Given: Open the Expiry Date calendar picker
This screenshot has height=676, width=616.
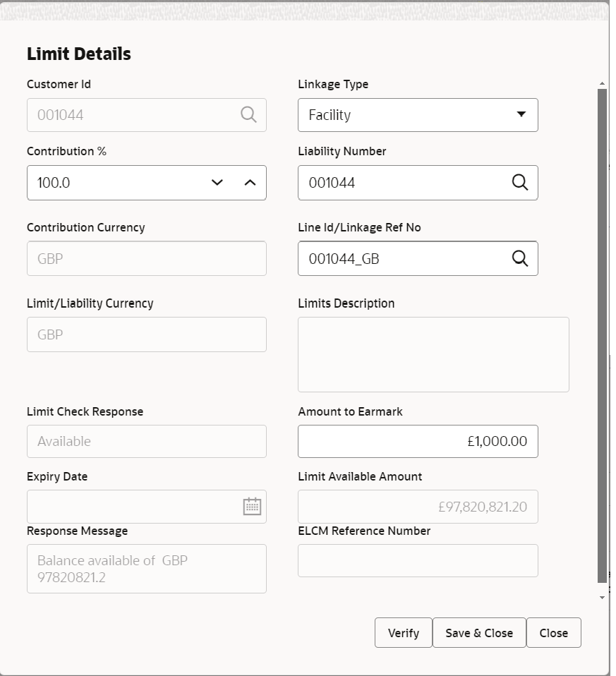Looking at the screenshot, I should [x=252, y=506].
